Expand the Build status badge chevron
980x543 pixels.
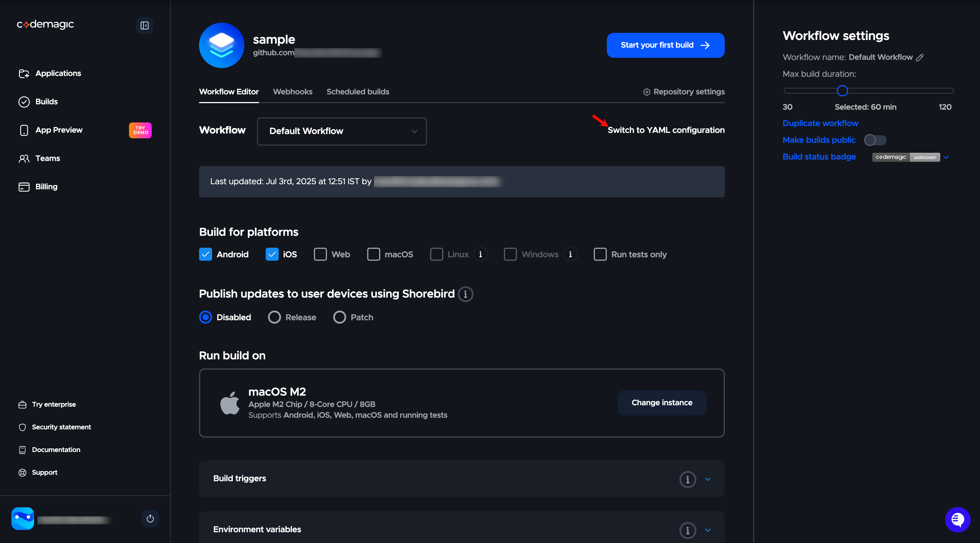tap(946, 157)
